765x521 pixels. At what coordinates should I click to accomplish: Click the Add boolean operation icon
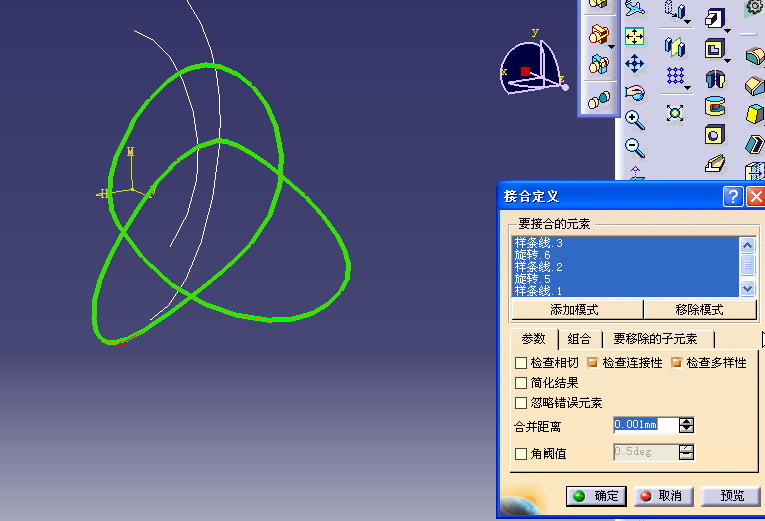[599, 35]
